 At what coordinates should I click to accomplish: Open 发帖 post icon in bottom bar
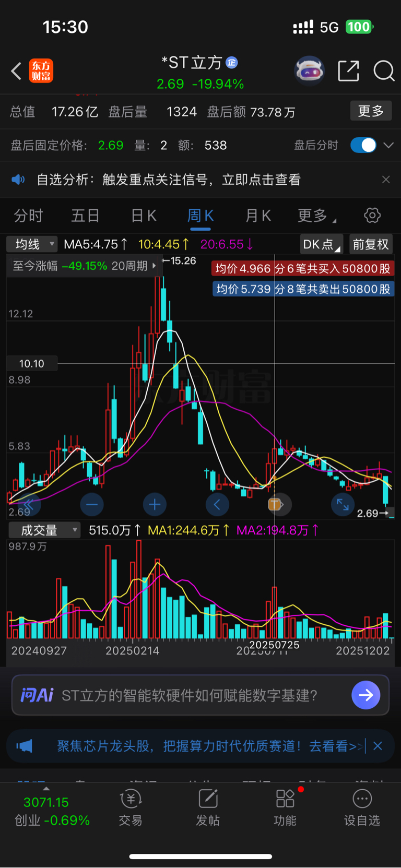(x=208, y=807)
